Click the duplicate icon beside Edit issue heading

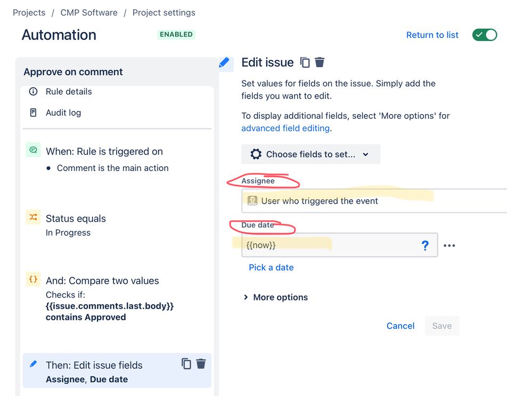coord(305,62)
